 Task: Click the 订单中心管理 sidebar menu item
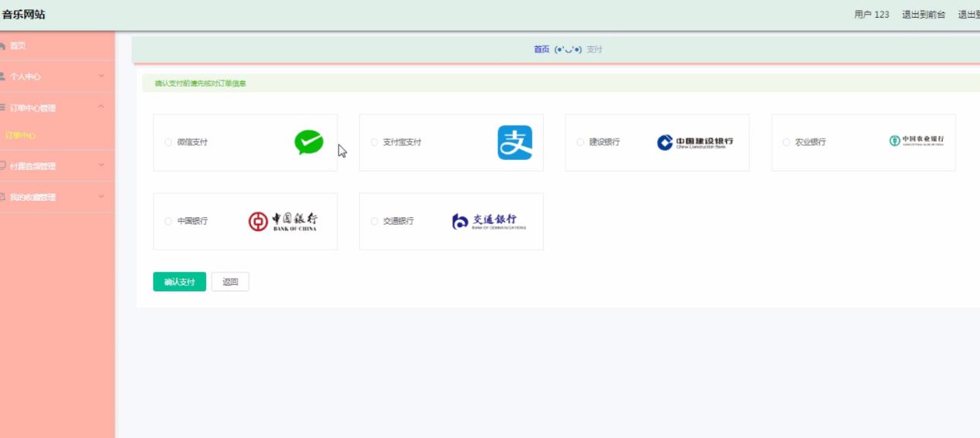click(x=57, y=107)
